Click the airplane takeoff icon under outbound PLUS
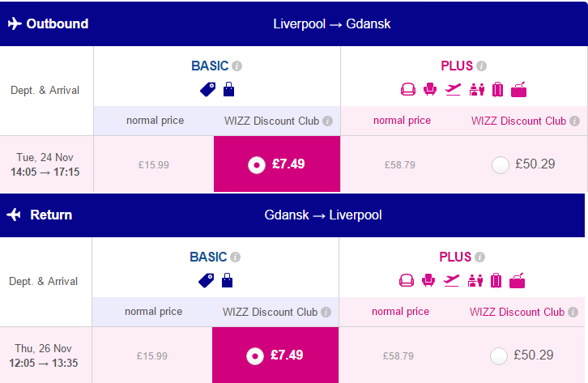 coord(453,90)
